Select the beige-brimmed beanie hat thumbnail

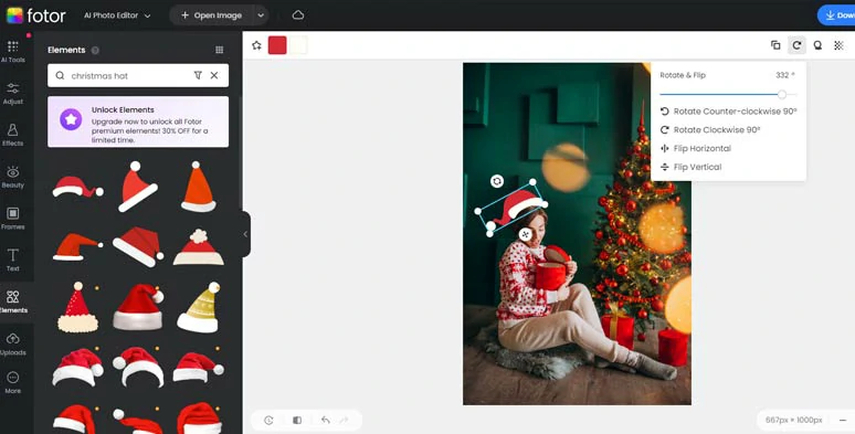pyautogui.click(x=198, y=247)
